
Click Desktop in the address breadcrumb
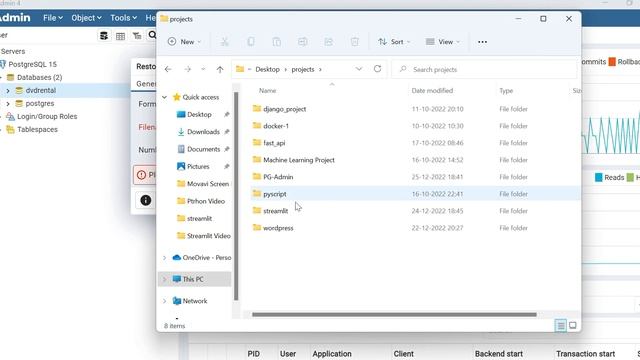point(267,69)
